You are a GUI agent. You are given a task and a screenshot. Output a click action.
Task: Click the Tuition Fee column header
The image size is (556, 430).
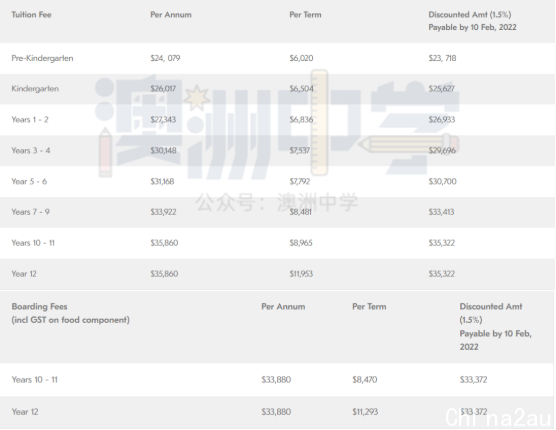(x=31, y=15)
